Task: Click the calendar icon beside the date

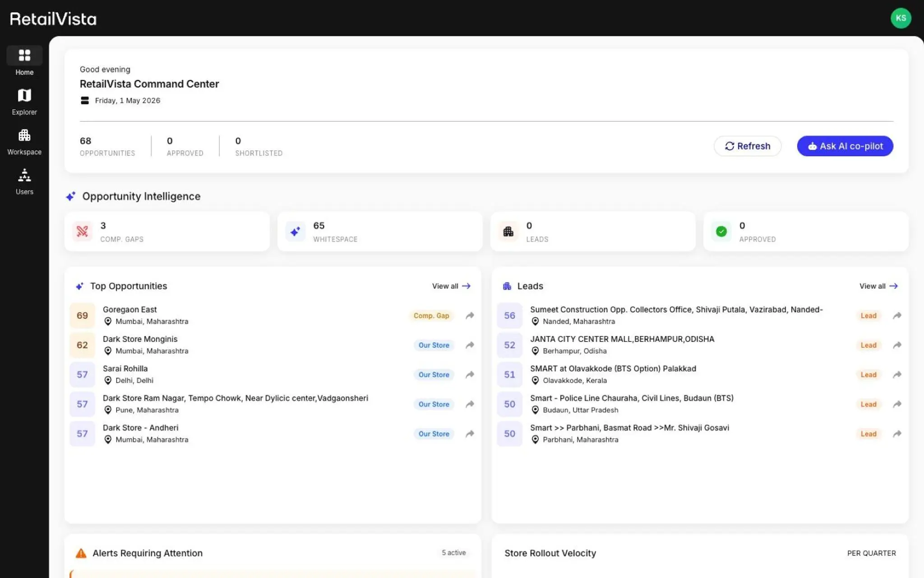Action: pos(84,100)
